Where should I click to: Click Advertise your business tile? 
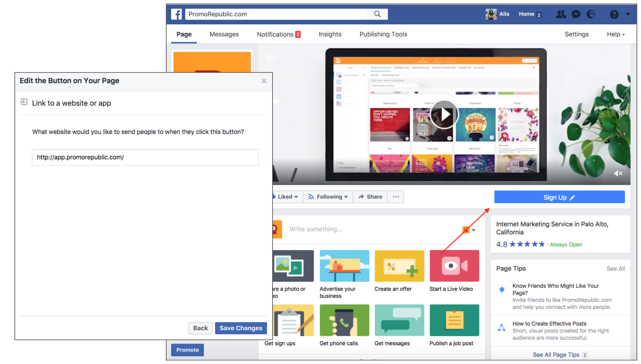coord(344,274)
